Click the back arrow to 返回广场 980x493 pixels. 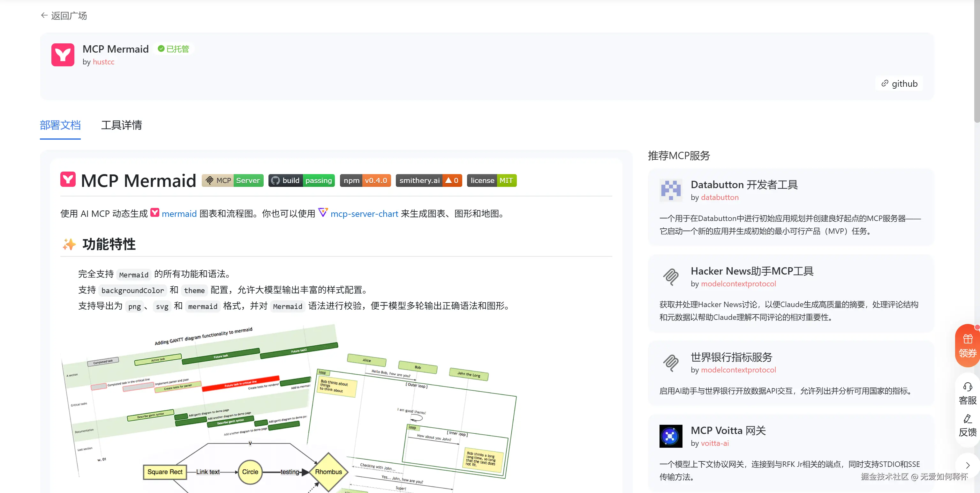coord(44,16)
